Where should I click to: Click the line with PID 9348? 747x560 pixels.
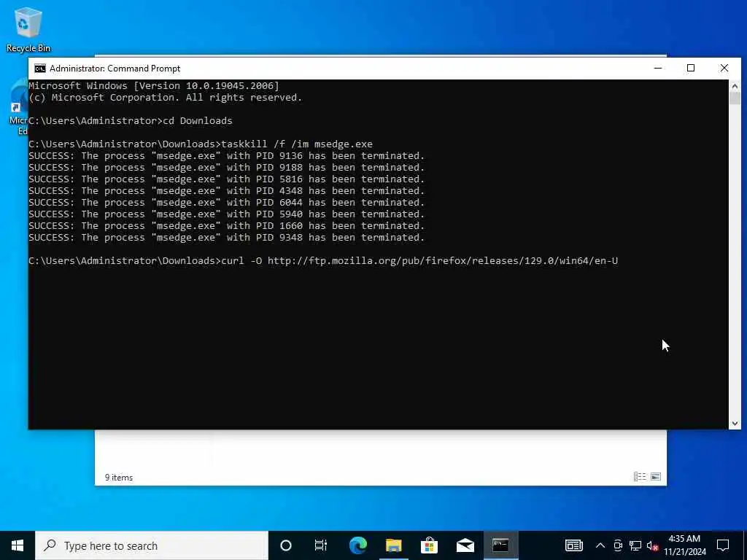pos(226,238)
